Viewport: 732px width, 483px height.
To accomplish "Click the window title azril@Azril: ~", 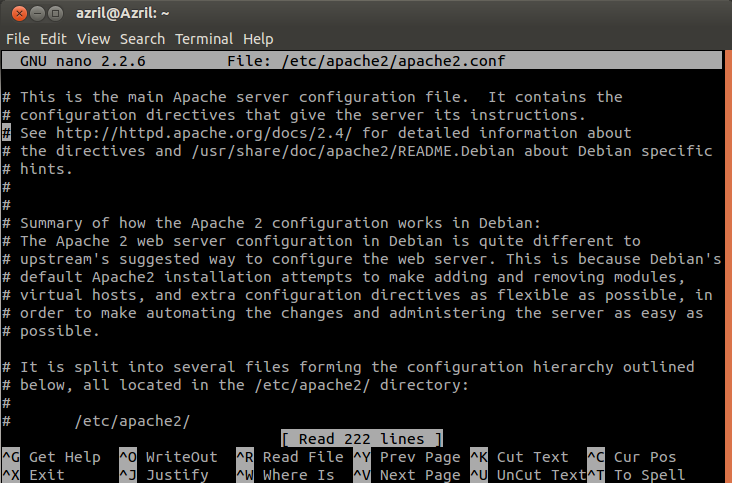I will (x=122, y=14).
